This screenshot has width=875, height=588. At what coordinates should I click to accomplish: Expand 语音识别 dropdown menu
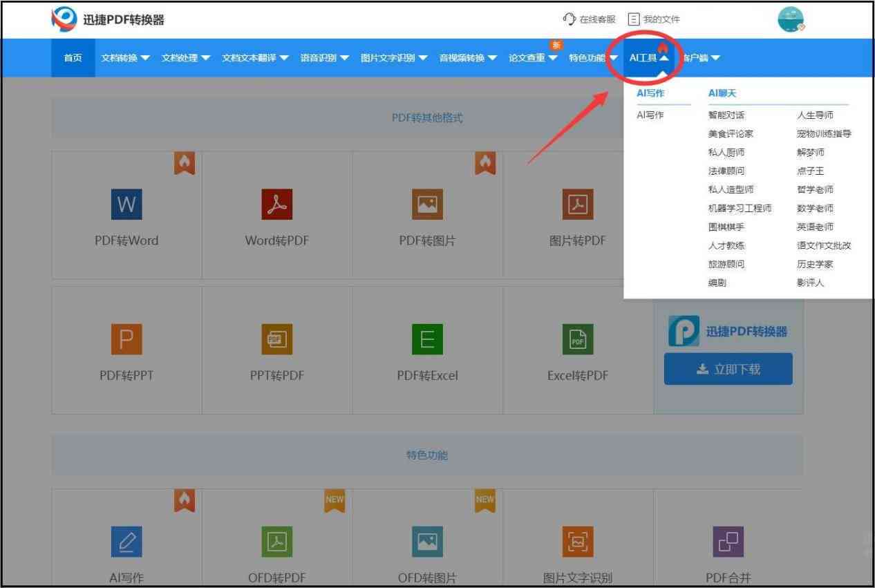tap(325, 58)
